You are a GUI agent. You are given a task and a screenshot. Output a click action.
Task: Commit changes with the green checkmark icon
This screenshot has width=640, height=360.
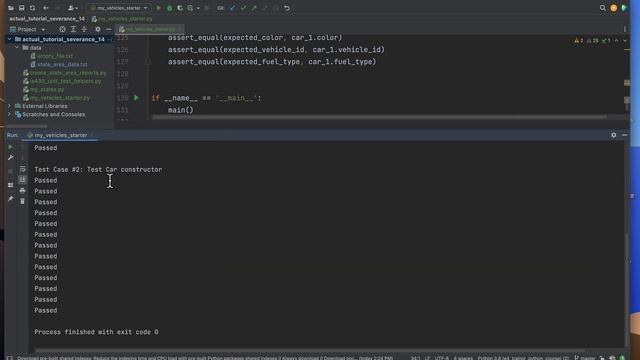tap(243, 8)
